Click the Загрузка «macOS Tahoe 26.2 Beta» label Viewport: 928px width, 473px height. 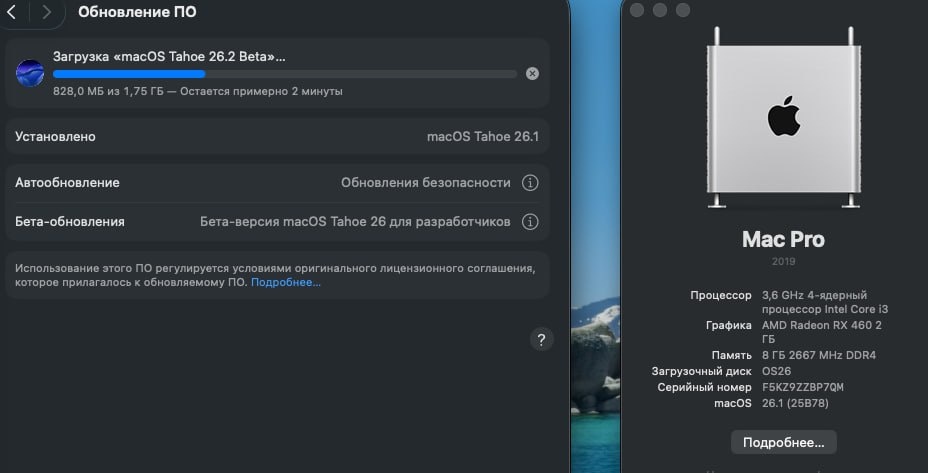169,57
